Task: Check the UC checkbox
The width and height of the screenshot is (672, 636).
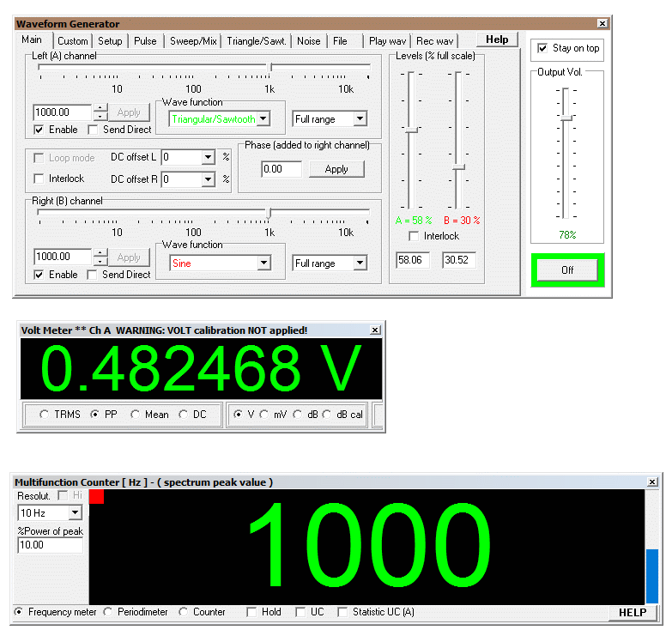Action: 300,612
